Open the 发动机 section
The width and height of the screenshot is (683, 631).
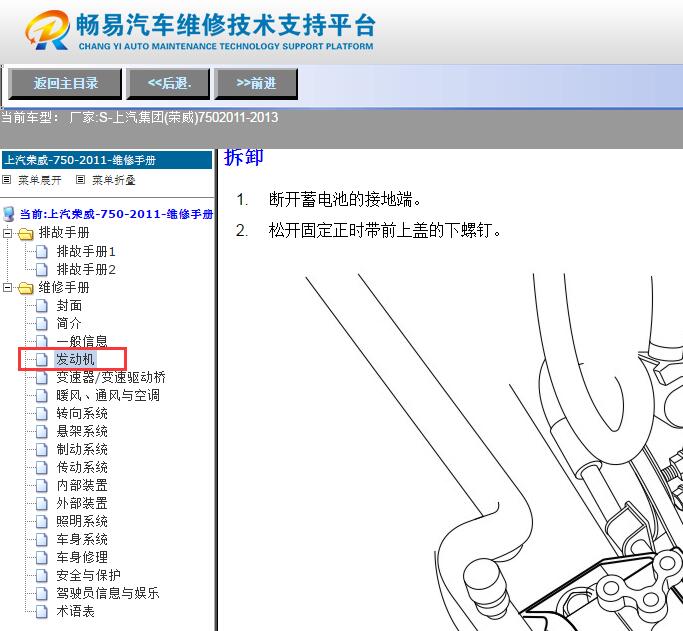point(75,359)
